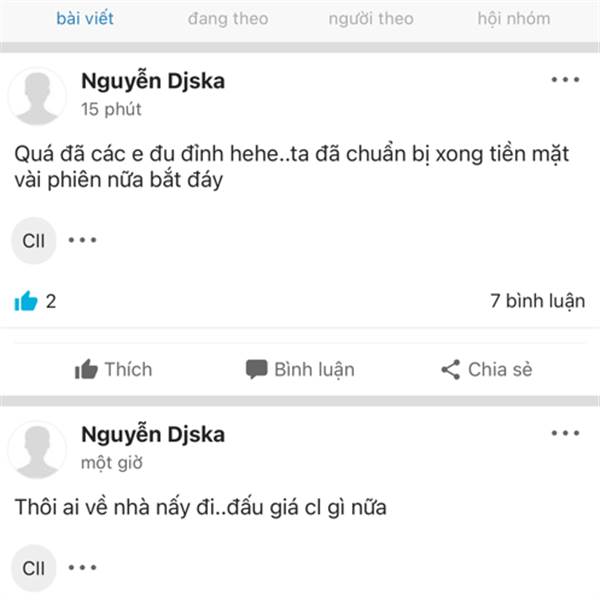Open the three-dot menu on the 15 phút post
The height and width of the screenshot is (600, 600).
565,80
